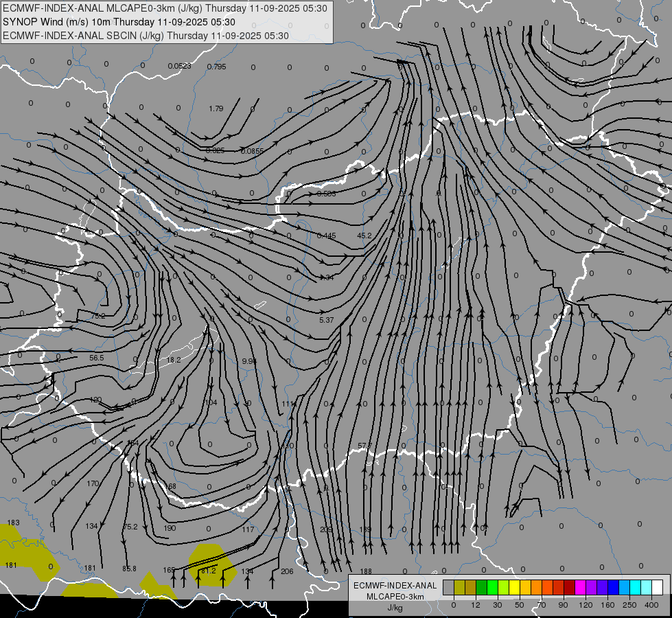
Task: Click the map value '0.0855'
Action: pos(253,151)
